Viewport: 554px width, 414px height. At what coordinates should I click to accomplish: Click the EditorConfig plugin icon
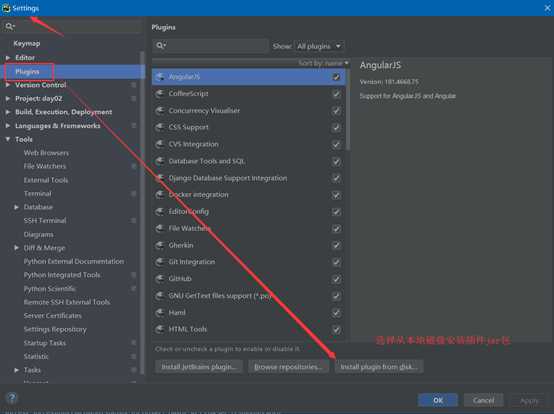click(160, 212)
